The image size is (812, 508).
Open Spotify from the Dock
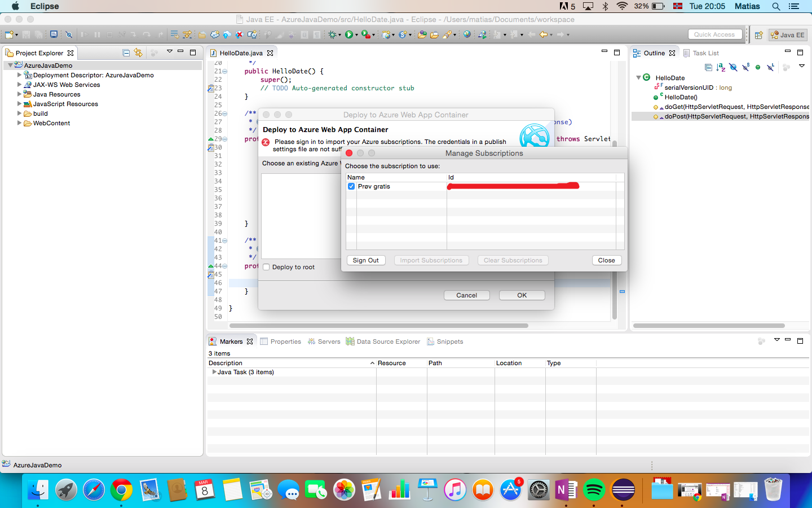pos(594,490)
